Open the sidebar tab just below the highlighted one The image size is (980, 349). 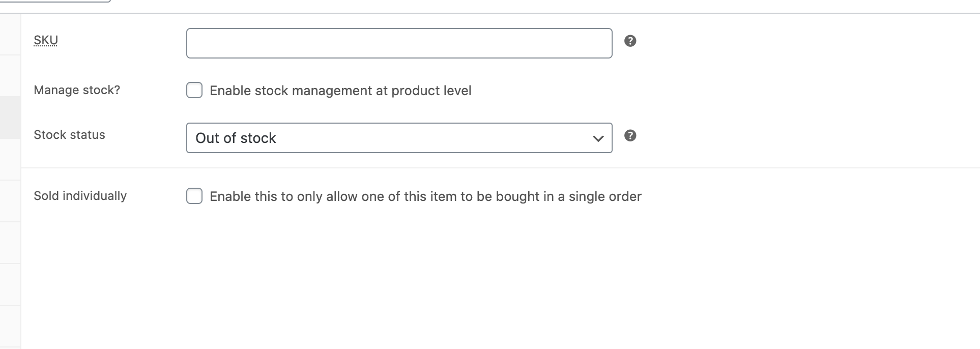coord(10,159)
